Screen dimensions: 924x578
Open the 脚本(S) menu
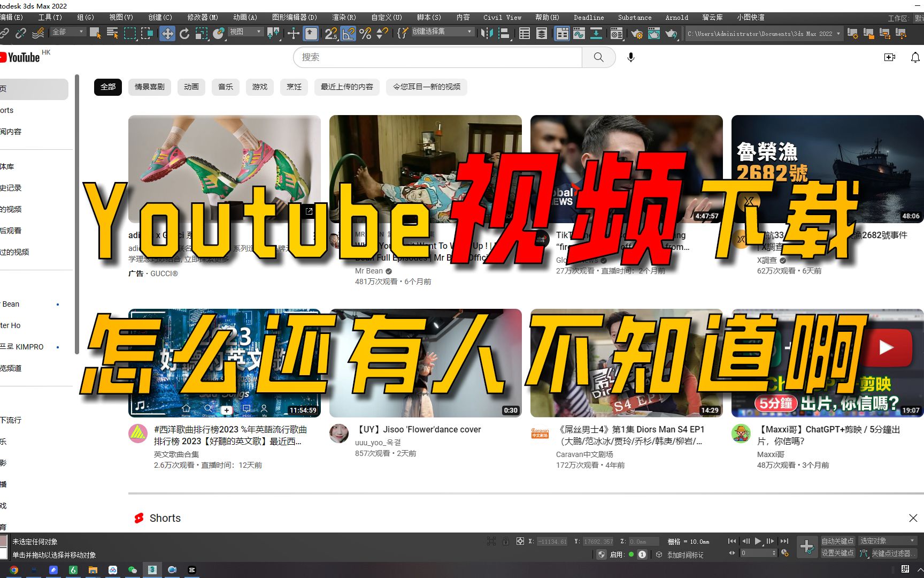[429, 18]
